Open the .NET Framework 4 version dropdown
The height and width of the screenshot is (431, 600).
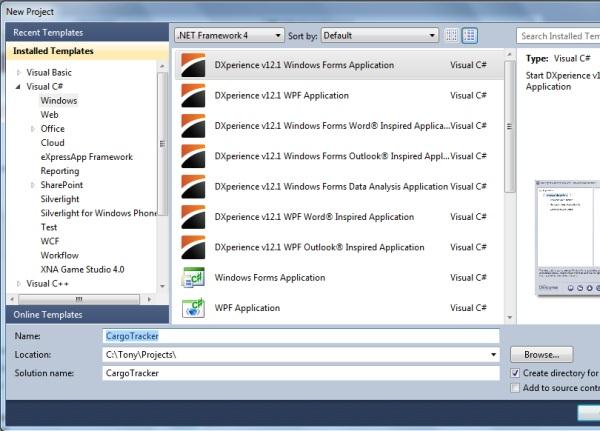click(x=229, y=36)
